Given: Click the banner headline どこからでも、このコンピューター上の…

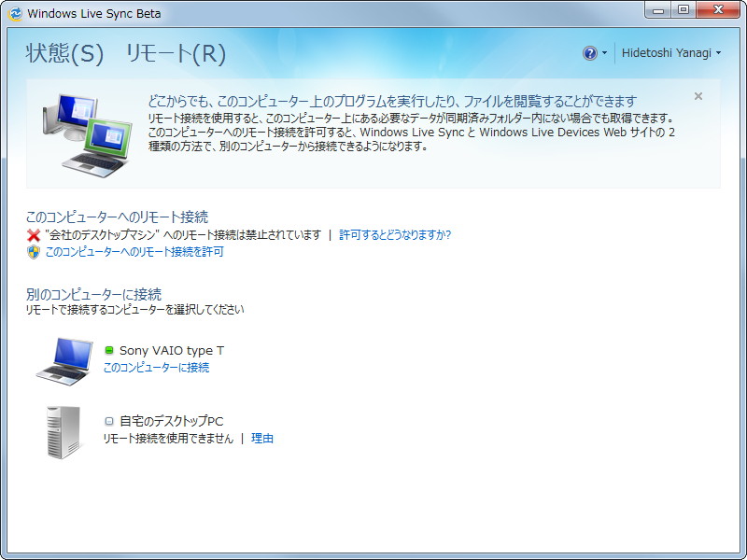Looking at the screenshot, I should click(x=392, y=101).
